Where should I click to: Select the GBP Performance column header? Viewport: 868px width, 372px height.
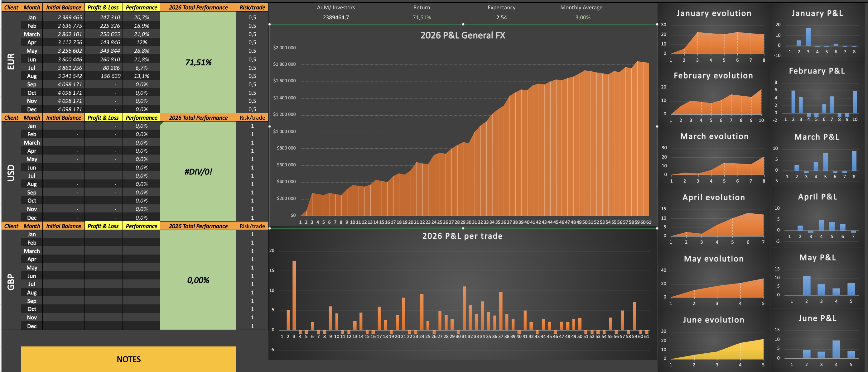142,226
